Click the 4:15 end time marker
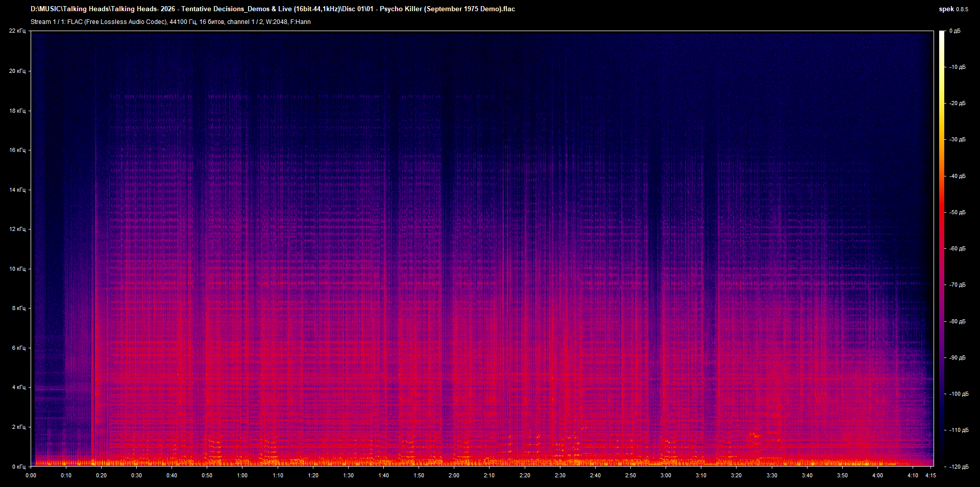The image size is (980, 487). pos(930,475)
